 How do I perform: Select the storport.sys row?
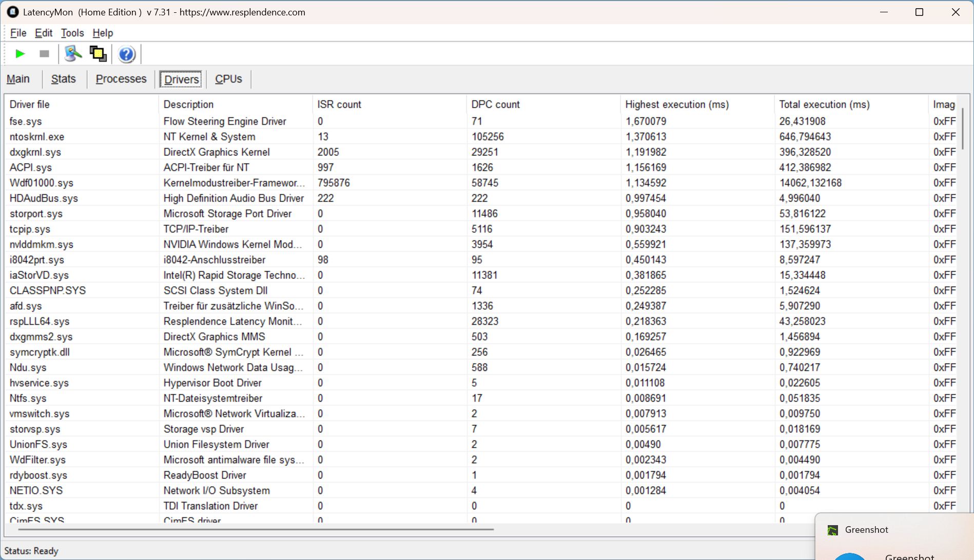(x=481, y=214)
